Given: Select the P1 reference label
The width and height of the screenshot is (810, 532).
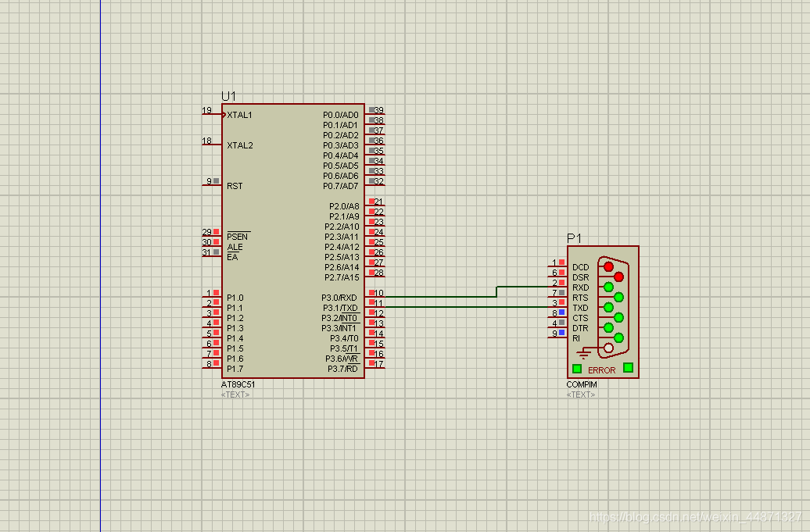Looking at the screenshot, I should click(x=574, y=238).
